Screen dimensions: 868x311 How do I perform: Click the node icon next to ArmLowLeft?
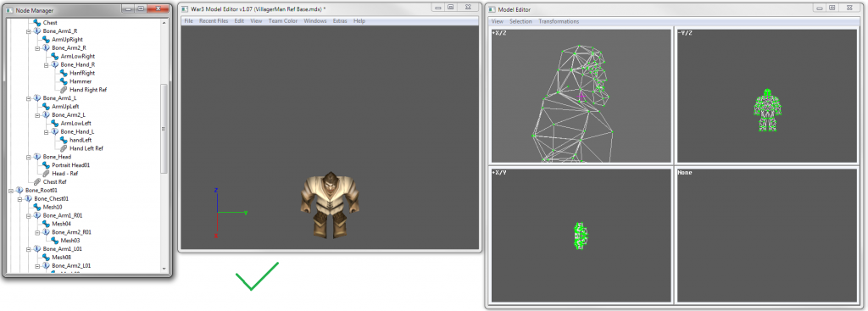pos(55,124)
